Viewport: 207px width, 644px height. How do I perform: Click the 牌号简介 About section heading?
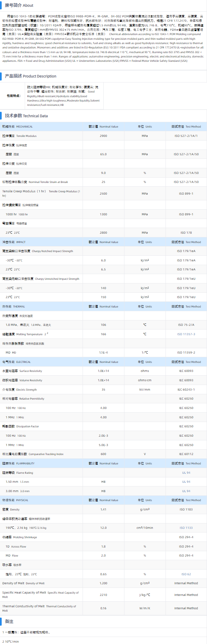tap(19, 5)
